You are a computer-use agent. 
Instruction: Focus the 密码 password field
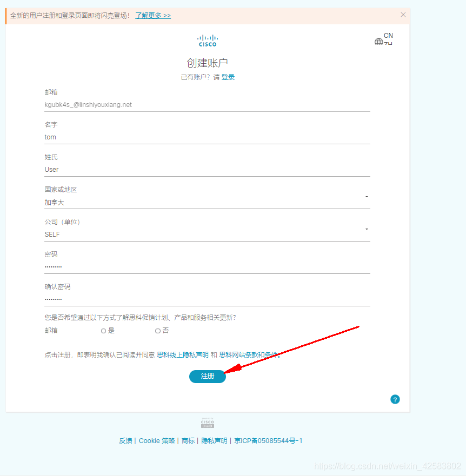207,267
